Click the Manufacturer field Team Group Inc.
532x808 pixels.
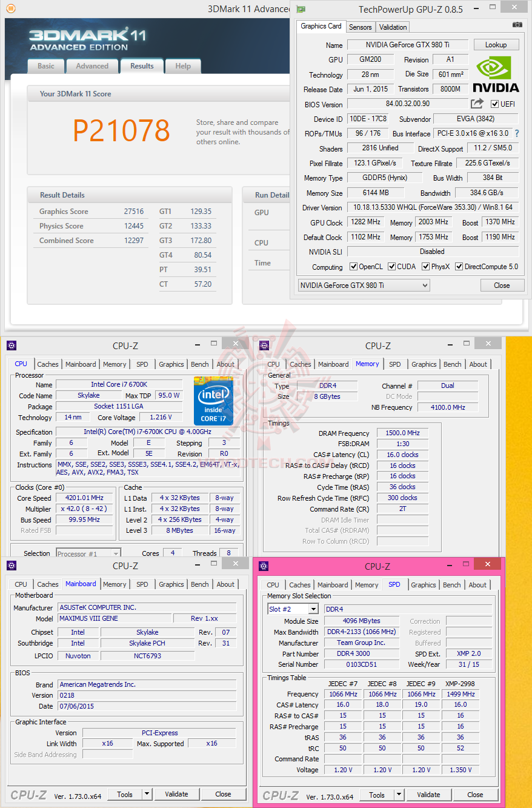[361, 643]
